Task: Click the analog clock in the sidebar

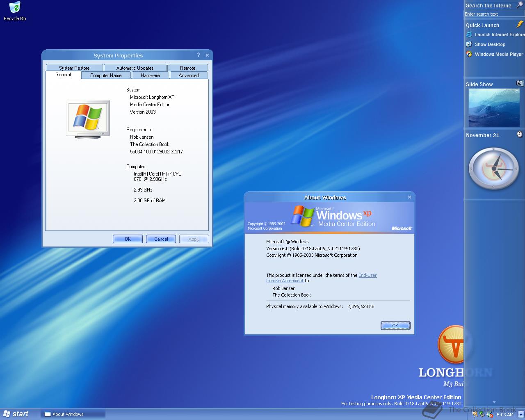Action: point(494,169)
